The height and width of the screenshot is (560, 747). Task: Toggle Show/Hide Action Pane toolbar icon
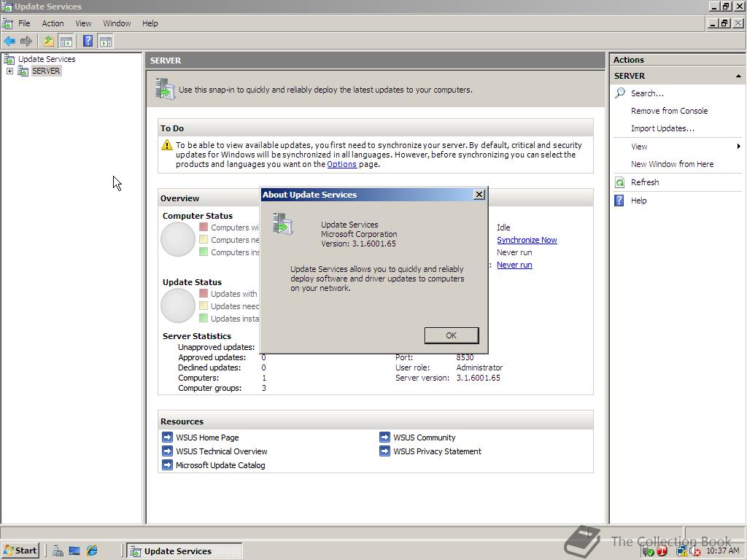pos(105,42)
